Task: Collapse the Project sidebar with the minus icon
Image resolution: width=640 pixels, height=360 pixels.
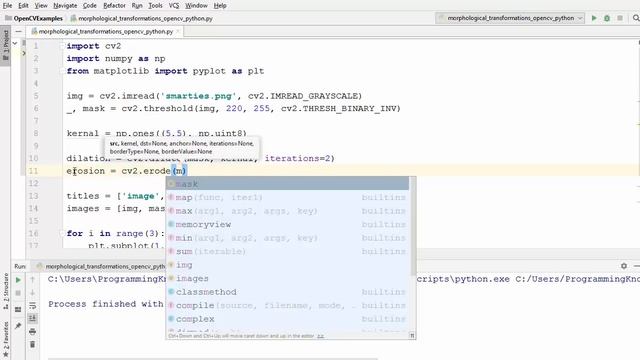Action: [x=18, y=31]
